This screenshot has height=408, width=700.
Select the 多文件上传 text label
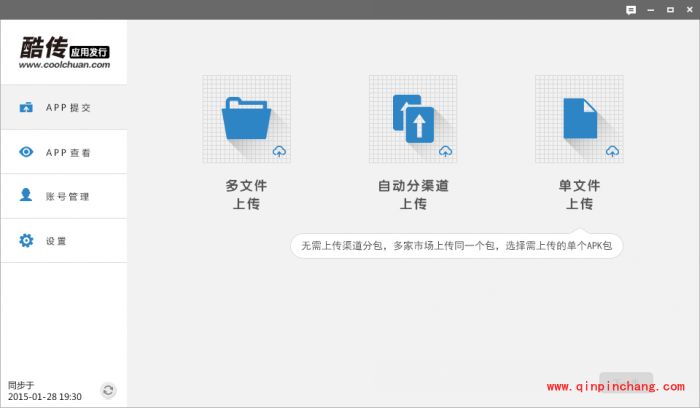pyautogui.click(x=246, y=194)
